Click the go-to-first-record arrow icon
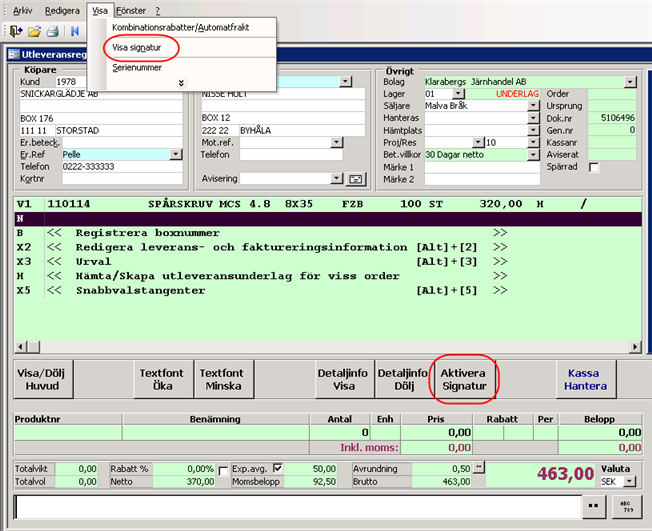Viewport: 652px width, 531px height. [75, 31]
